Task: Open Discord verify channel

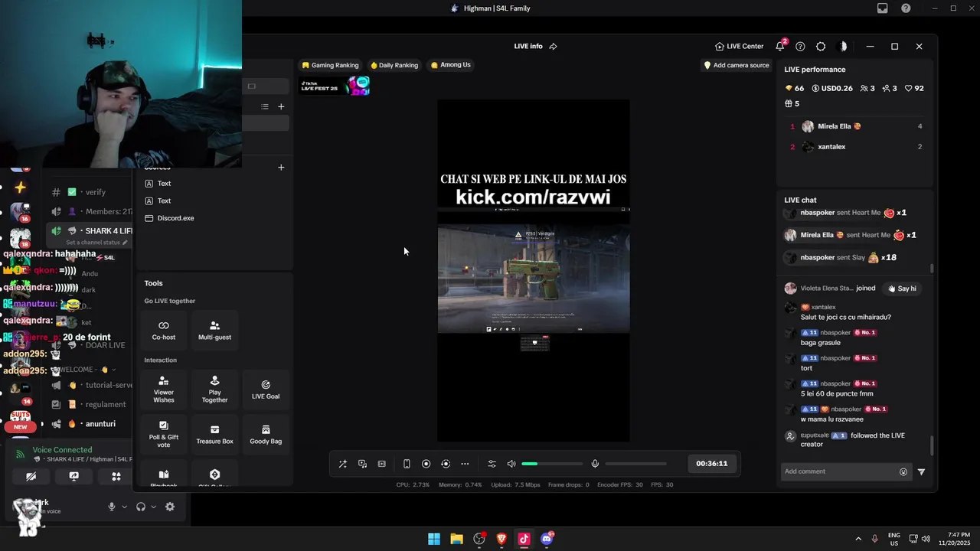Action: click(96, 192)
